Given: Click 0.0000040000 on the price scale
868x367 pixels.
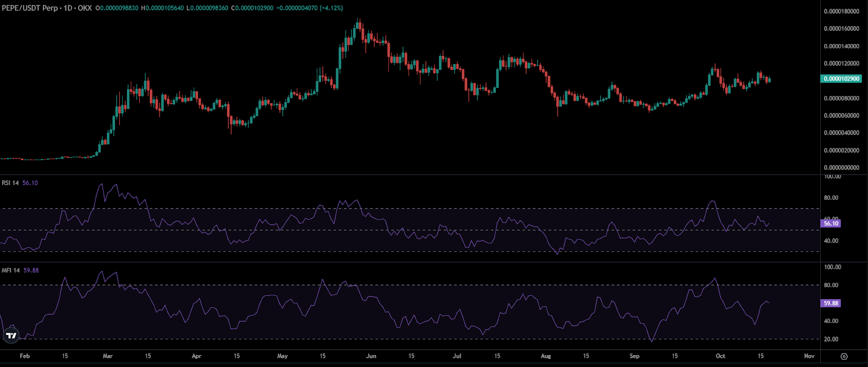Looking at the screenshot, I should (x=841, y=133).
